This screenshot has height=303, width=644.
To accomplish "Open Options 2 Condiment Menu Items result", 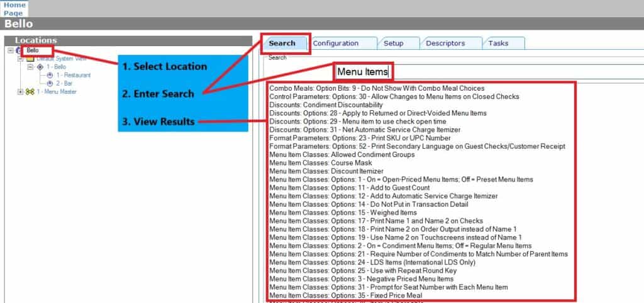I will point(401,246).
